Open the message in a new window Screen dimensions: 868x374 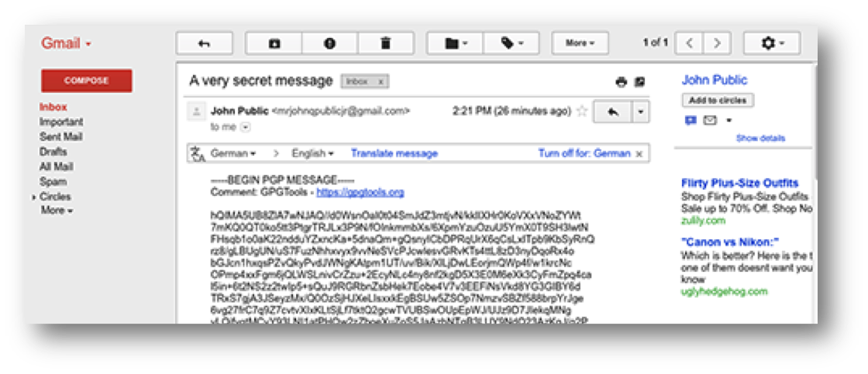[x=639, y=82]
